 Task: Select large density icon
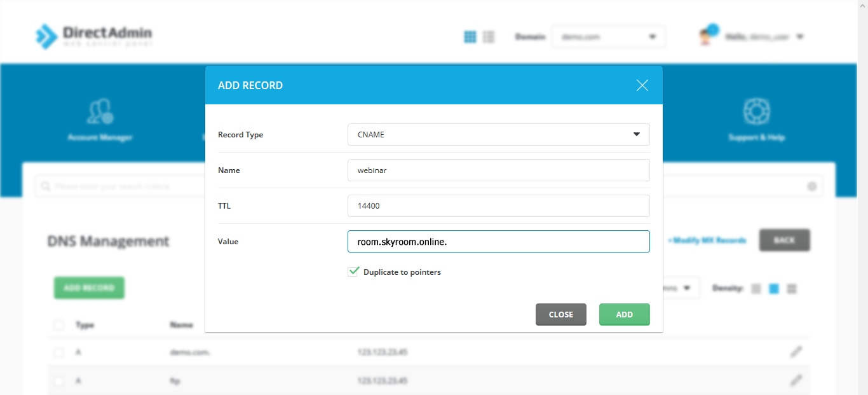point(792,289)
